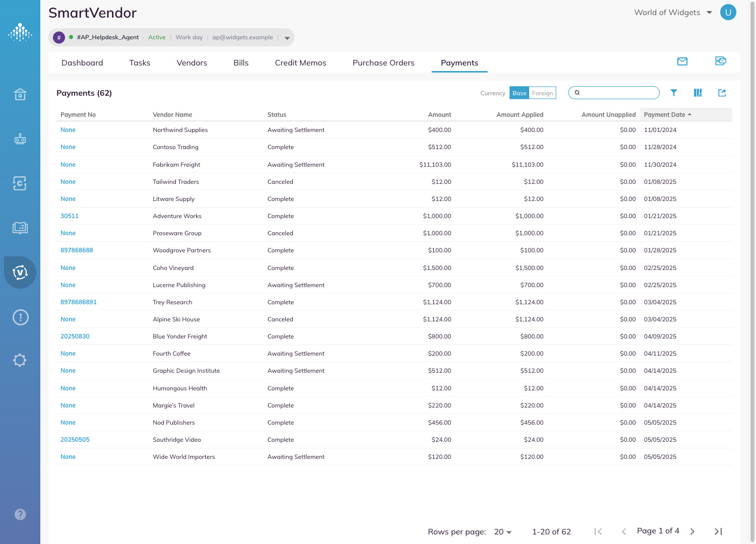Click the SmartVendor logo icon in sidebar
Viewport: 756px width, 544px height.
click(x=20, y=33)
